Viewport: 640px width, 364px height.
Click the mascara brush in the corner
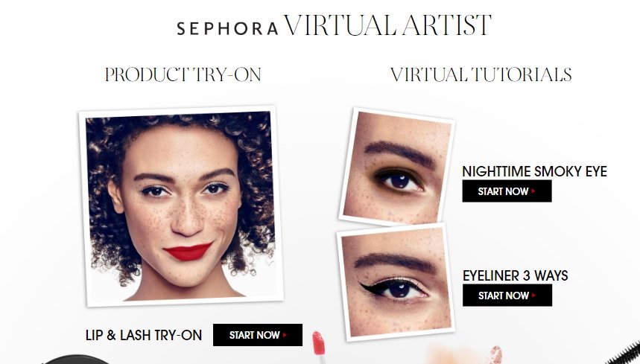click(624, 353)
